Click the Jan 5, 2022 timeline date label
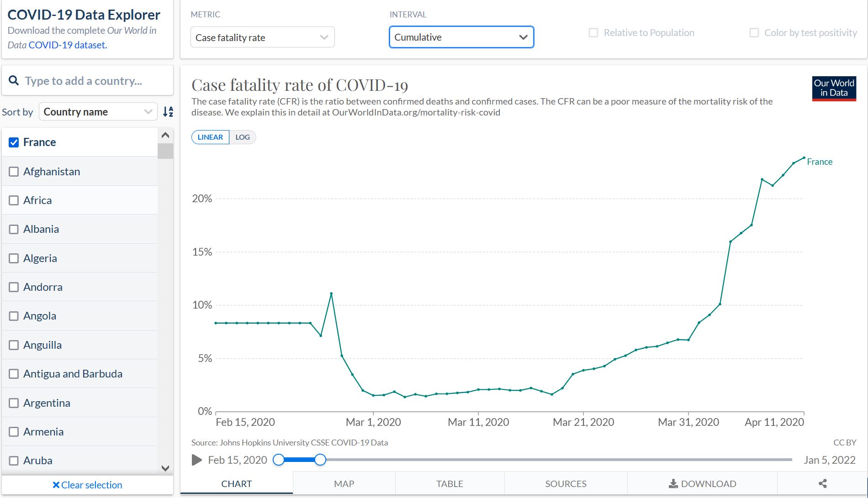868x498 pixels. [x=830, y=460]
